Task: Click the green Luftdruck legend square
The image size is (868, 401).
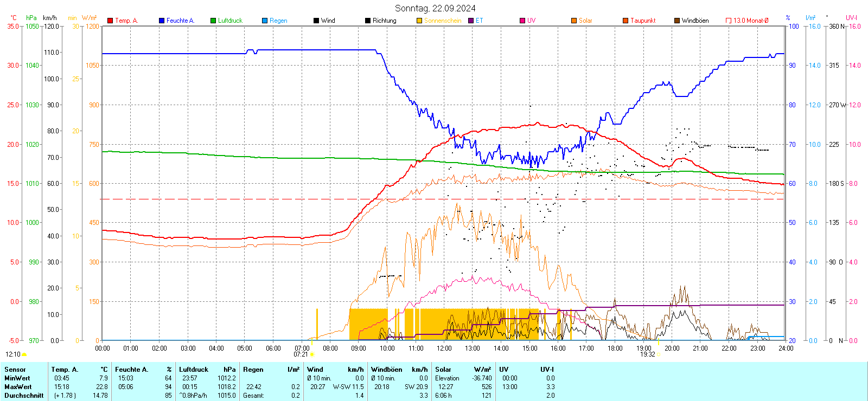Action: point(213,21)
